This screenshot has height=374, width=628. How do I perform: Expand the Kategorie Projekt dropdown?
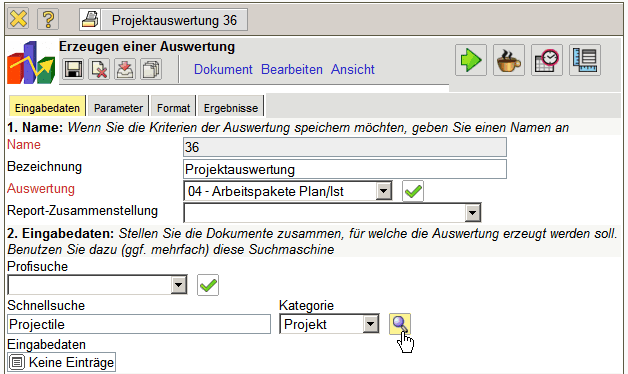pos(371,324)
